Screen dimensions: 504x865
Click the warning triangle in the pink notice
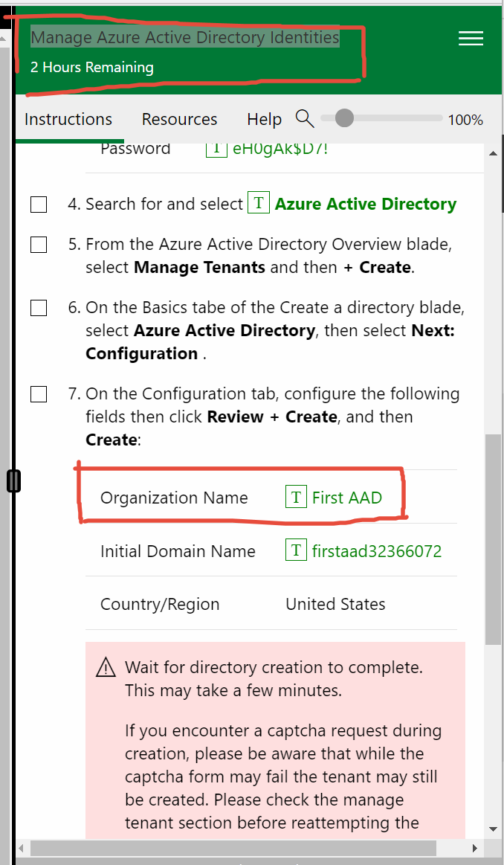(106, 667)
